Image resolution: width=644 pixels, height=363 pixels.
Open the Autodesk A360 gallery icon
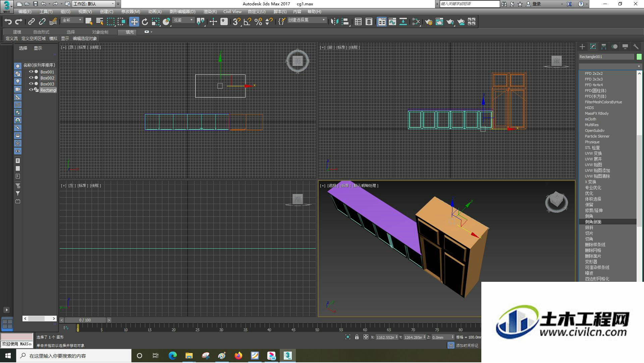click(472, 22)
